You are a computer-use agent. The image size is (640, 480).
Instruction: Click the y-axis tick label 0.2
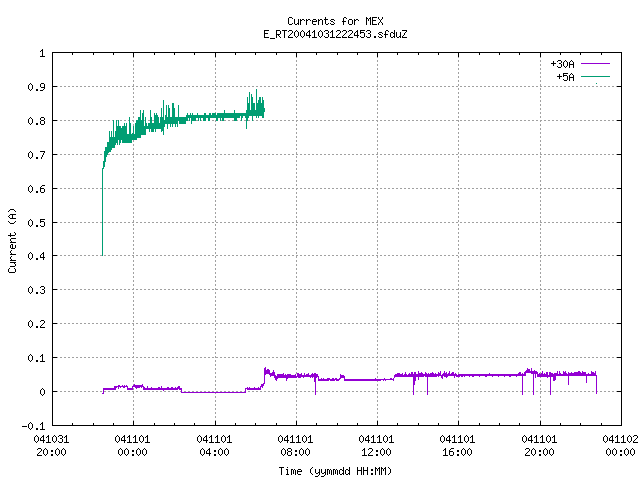click(x=36, y=324)
